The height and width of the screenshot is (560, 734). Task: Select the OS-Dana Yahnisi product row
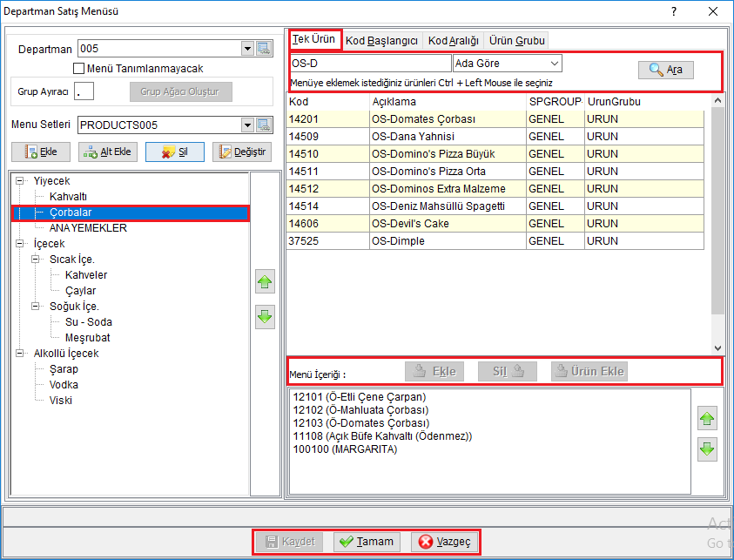[x=495, y=137]
